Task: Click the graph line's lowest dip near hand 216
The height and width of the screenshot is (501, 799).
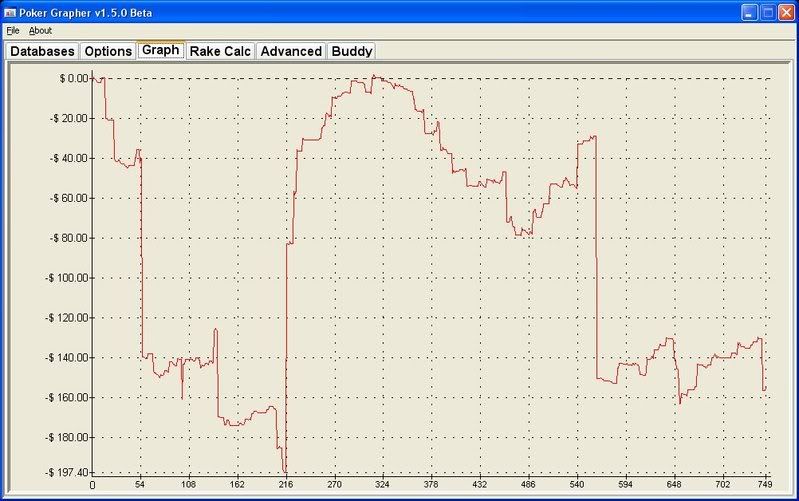Action: coord(285,471)
